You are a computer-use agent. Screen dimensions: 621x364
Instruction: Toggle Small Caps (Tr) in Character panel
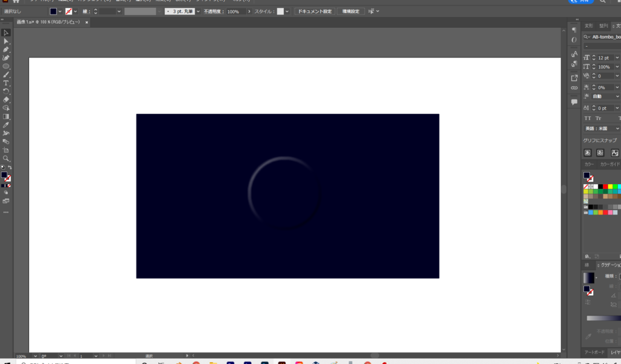coord(599,118)
